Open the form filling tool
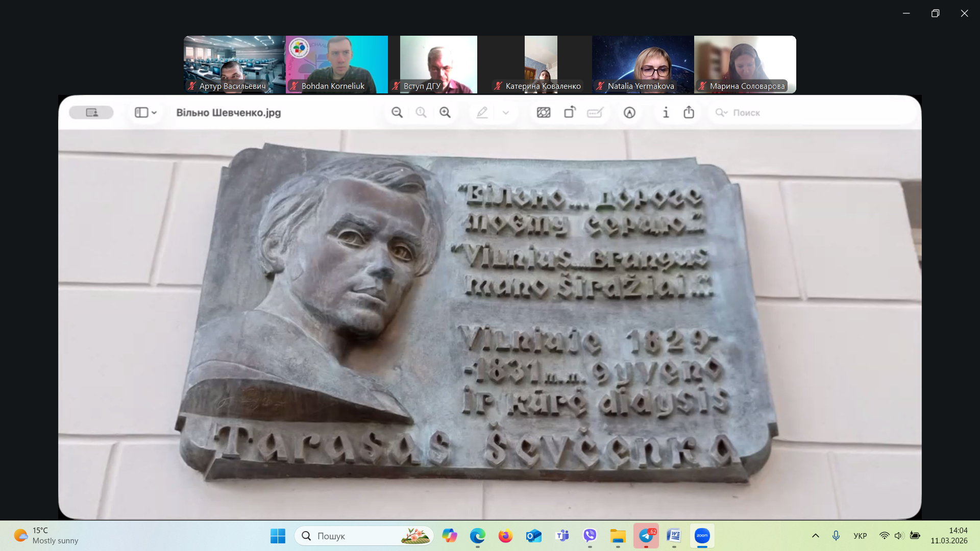The width and height of the screenshot is (980, 551). click(x=595, y=113)
